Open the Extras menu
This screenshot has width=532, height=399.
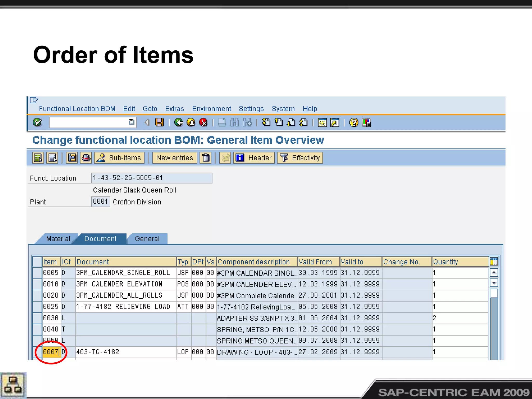point(175,109)
